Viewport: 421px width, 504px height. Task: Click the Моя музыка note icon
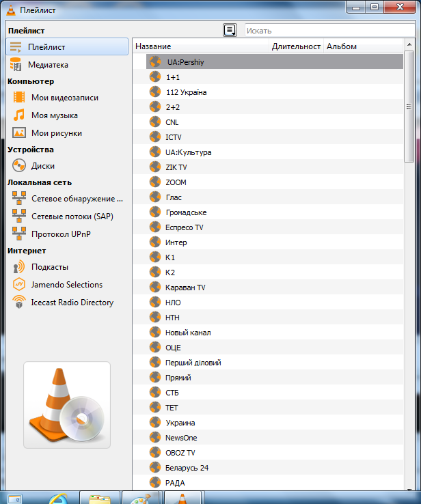[x=19, y=115]
